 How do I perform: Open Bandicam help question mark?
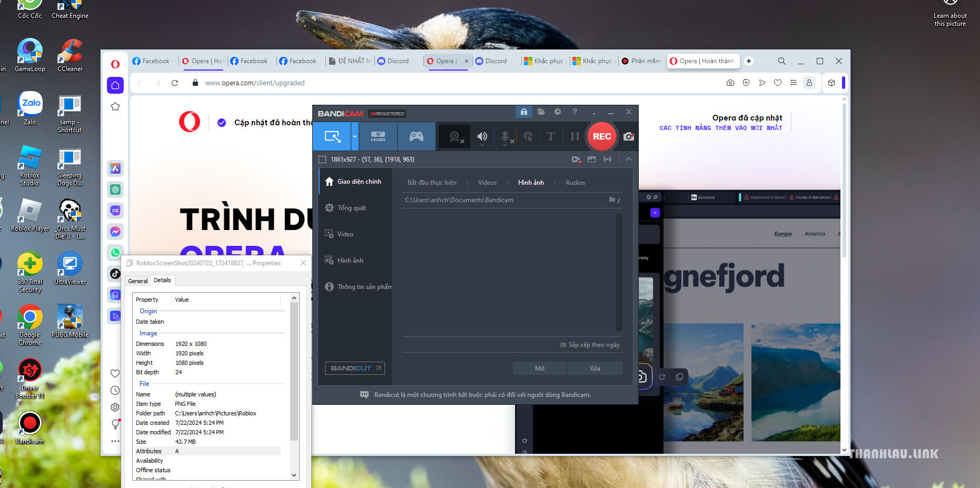coord(575,112)
